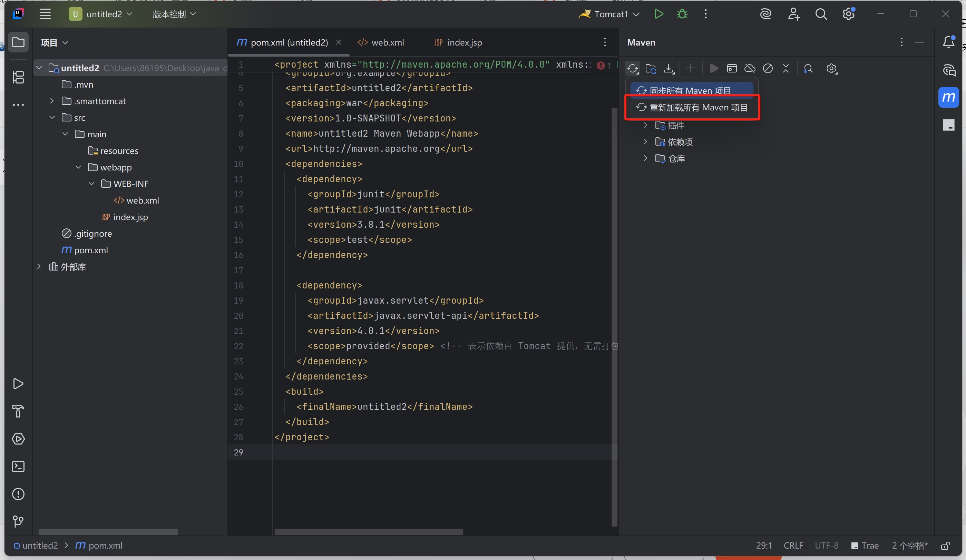Viewport: 966px width, 560px height.
Task: Click UTF-8 encoding in status bar
Action: click(x=827, y=546)
